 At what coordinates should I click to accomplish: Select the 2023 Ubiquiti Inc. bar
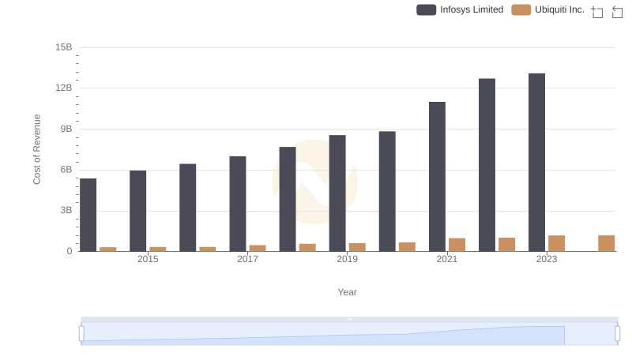(x=557, y=244)
